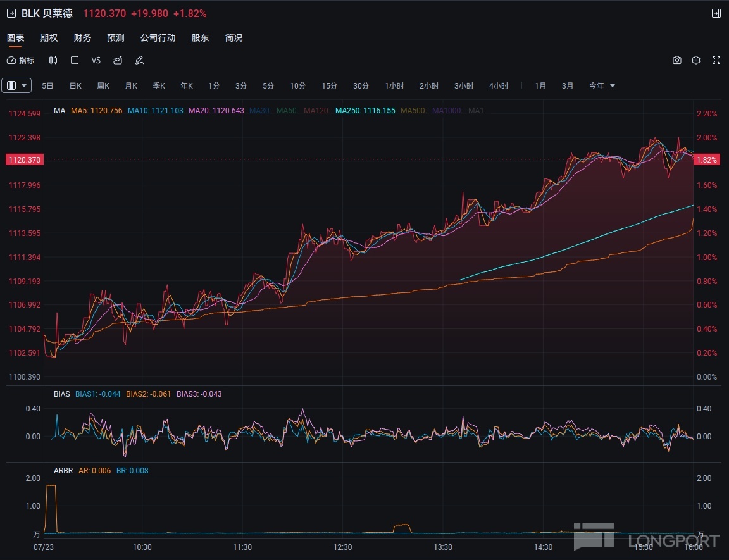Toggle visibility of dimmed MA30 line
729x560 pixels.
click(259, 110)
